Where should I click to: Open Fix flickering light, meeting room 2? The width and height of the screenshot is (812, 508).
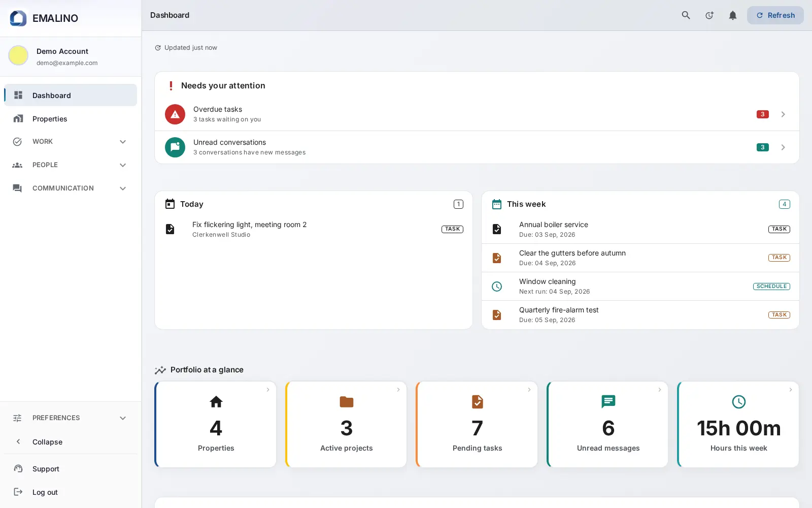[314, 230]
